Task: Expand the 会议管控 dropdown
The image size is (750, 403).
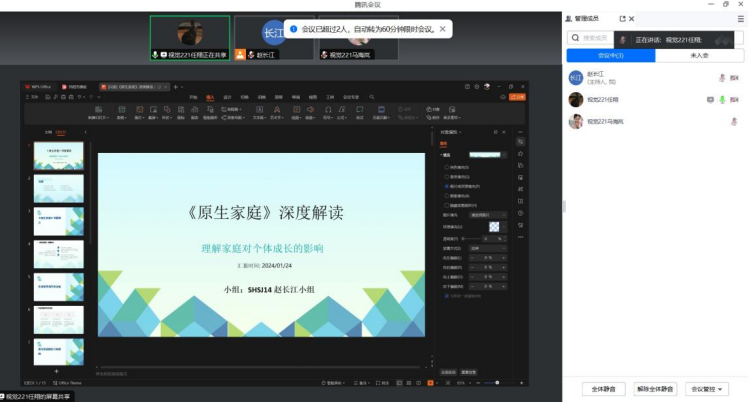Action: (x=707, y=389)
